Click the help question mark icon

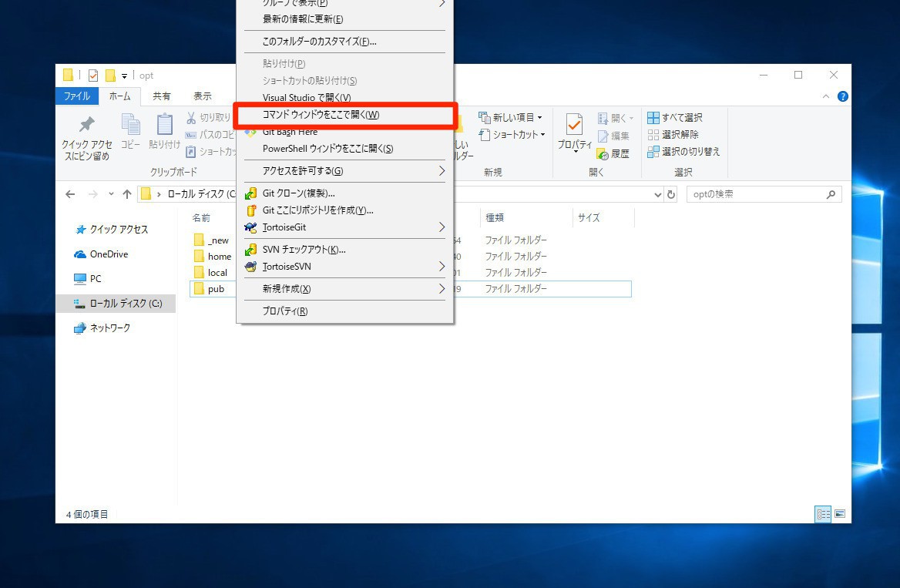point(843,96)
